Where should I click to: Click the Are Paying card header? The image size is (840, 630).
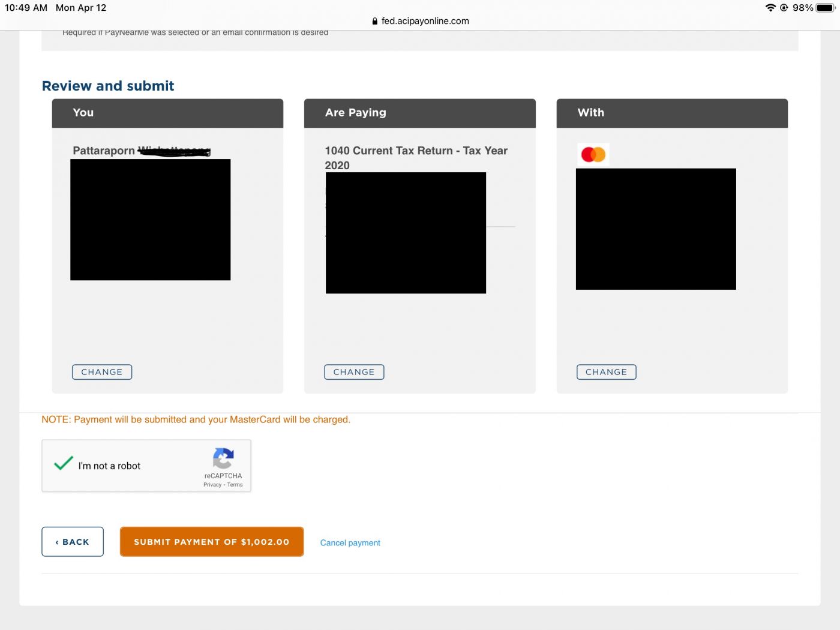click(x=419, y=113)
